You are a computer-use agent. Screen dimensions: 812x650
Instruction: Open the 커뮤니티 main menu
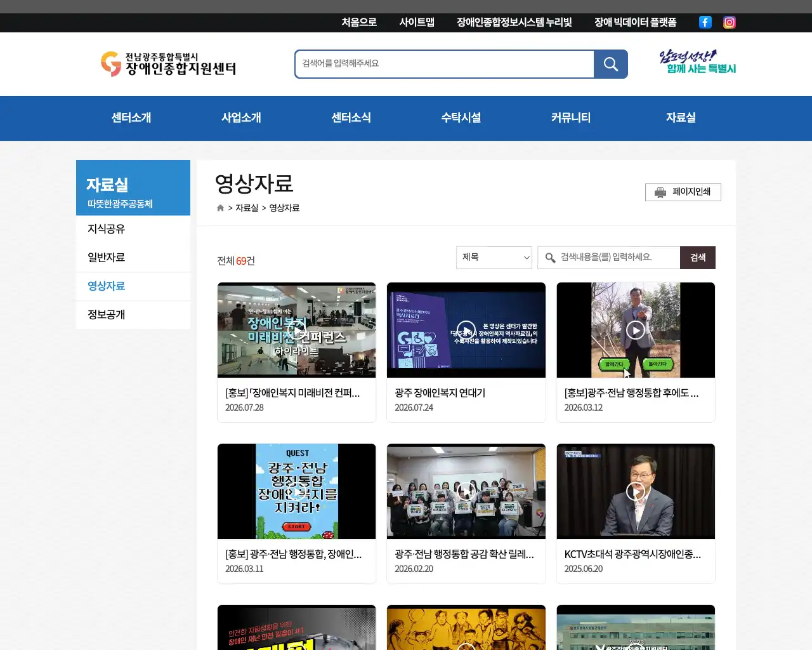pyautogui.click(x=571, y=118)
